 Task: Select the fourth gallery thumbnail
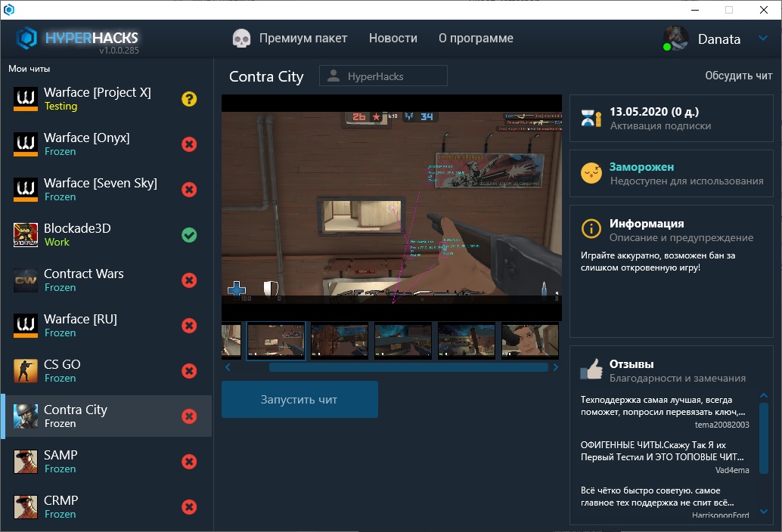(403, 341)
